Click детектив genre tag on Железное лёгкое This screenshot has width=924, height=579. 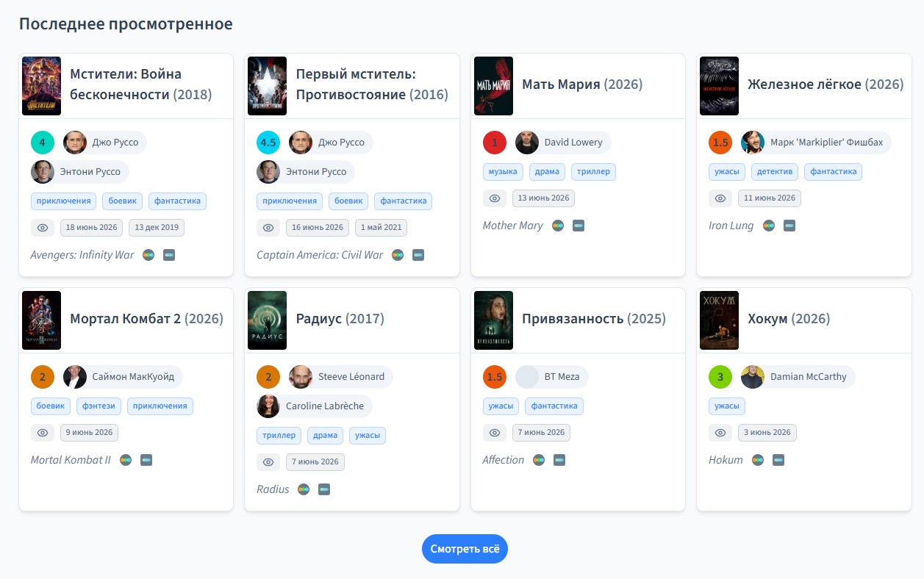(x=775, y=172)
